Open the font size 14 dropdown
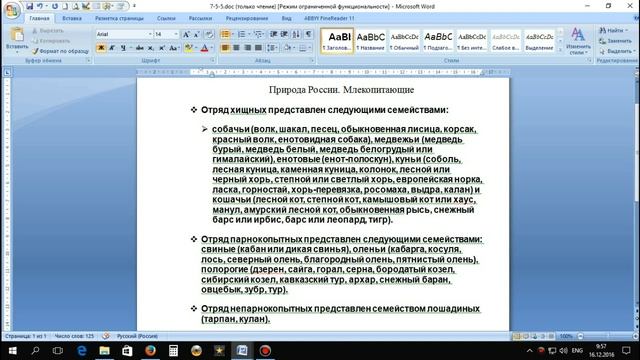The image size is (640, 360). [x=176, y=34]
